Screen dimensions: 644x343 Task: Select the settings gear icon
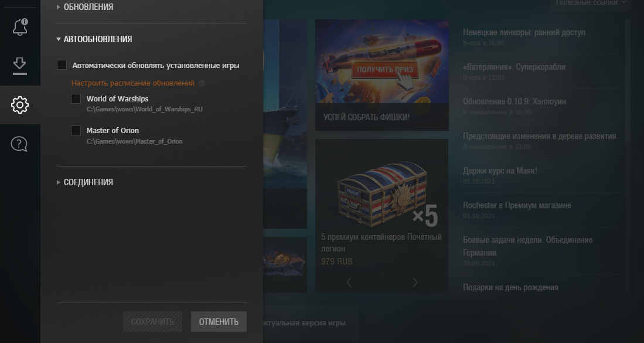[x=20, y=105]
